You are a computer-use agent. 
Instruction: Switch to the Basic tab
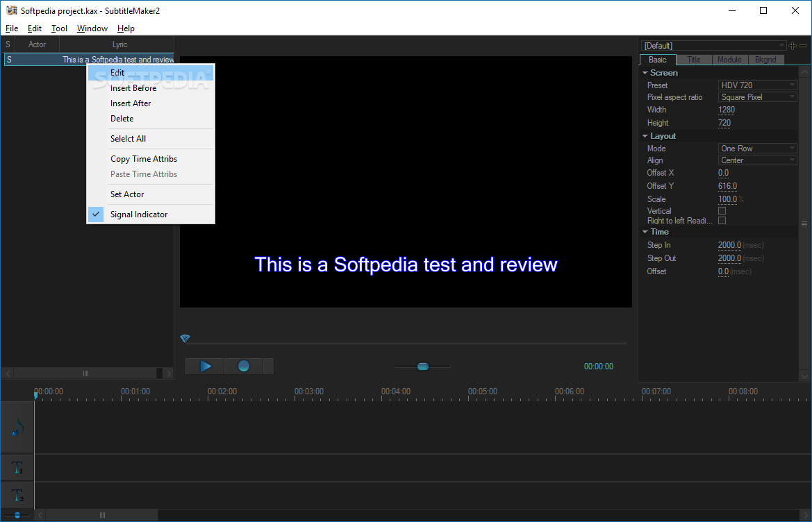click(x=658, y=60)
